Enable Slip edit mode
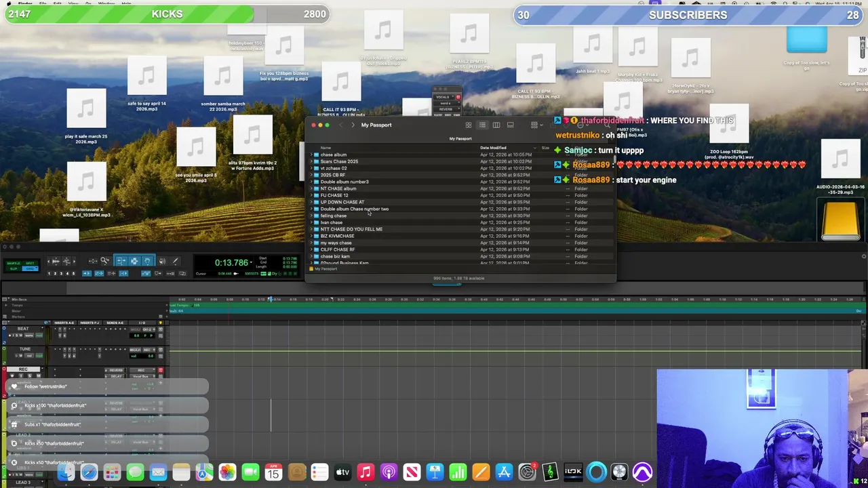The image size is (868, 488). [14, 268]
